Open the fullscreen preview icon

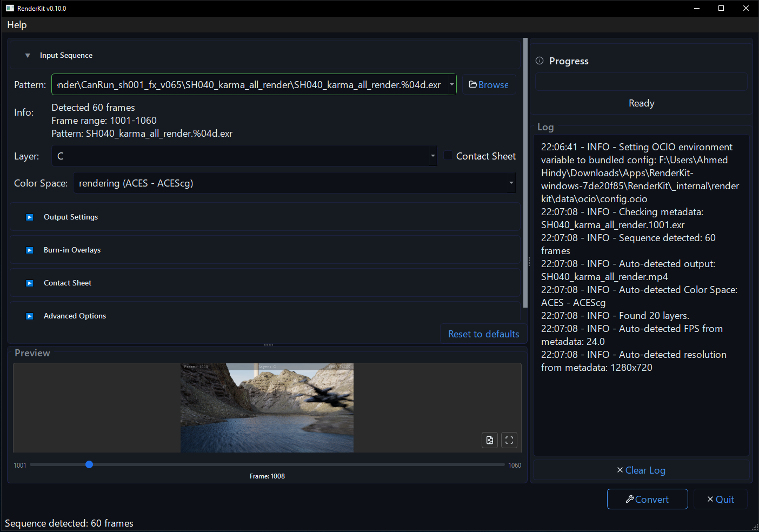509,440
